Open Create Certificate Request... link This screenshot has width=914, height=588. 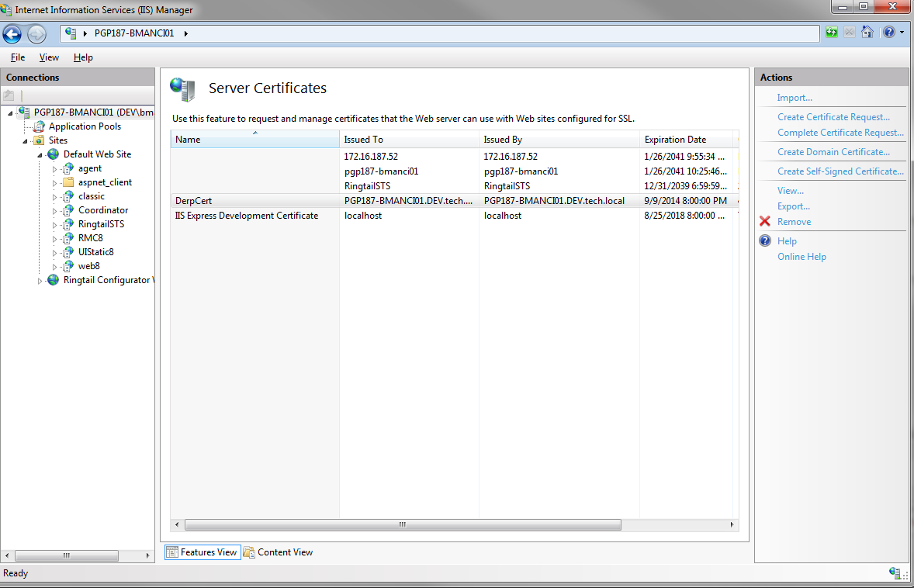point(833,117)
